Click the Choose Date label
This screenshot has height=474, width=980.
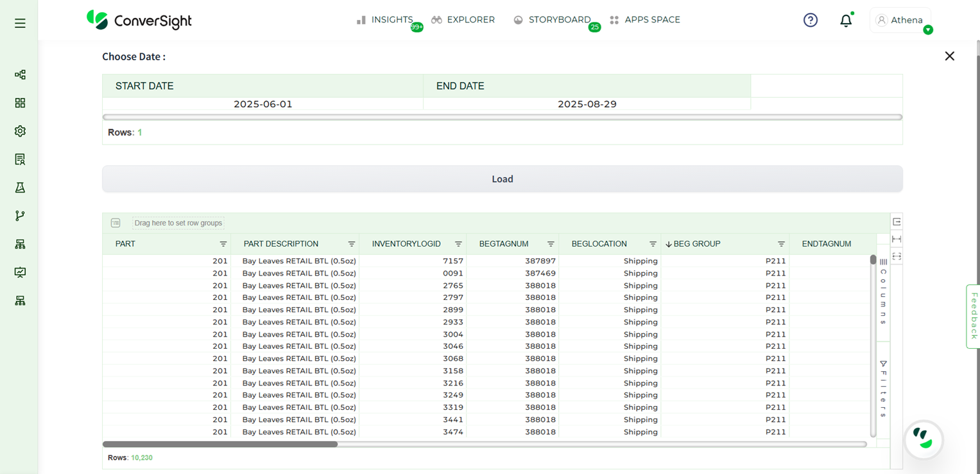(x=133, y=57)
